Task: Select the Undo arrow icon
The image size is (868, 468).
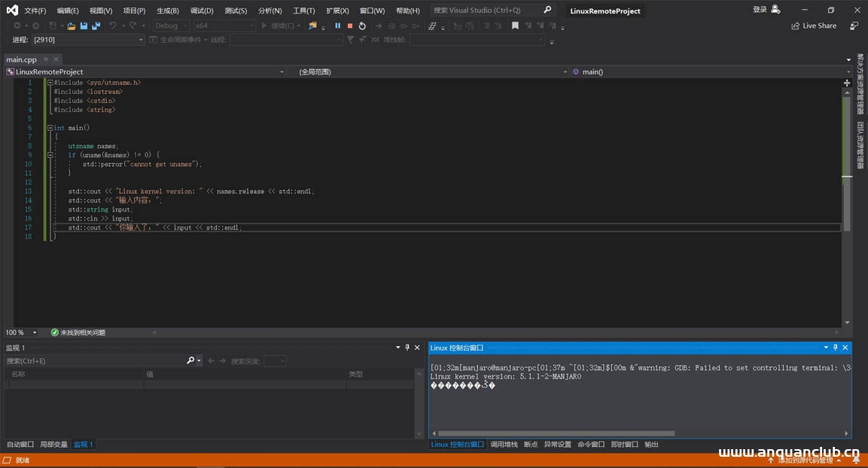Action: click(113, 26)
